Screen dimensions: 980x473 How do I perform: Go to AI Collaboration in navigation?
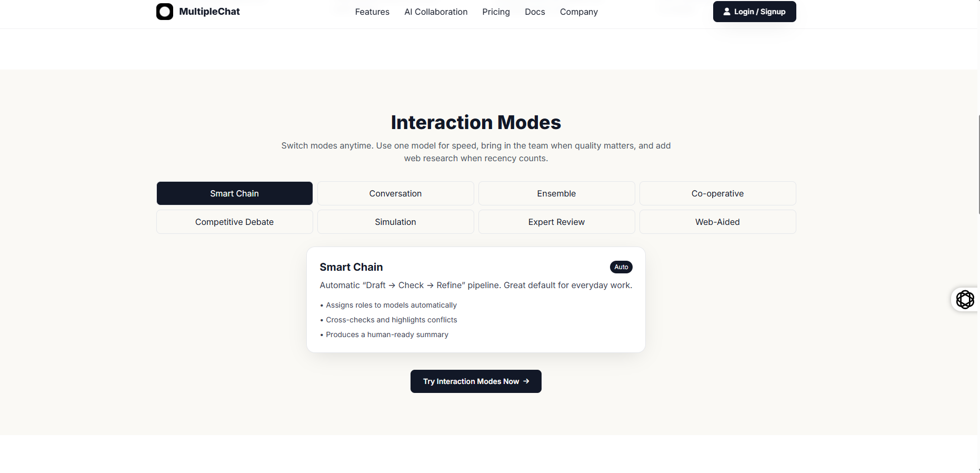click(435, 12)
